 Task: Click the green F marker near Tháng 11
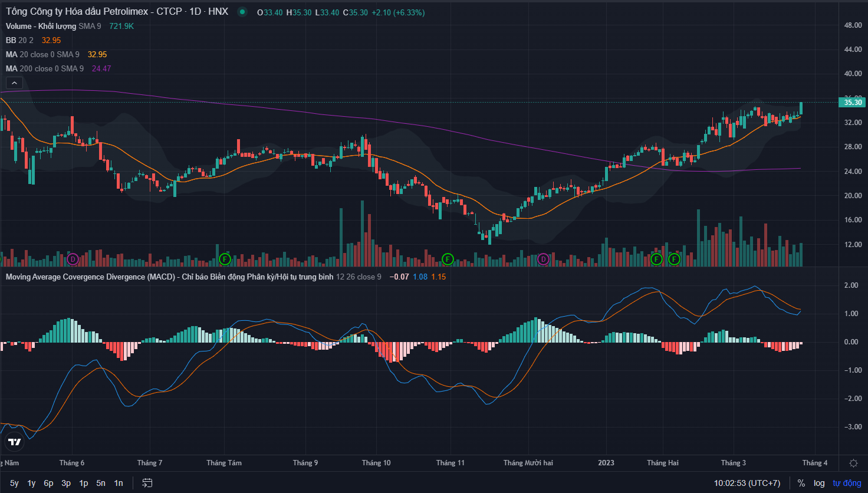click(448, 259)
